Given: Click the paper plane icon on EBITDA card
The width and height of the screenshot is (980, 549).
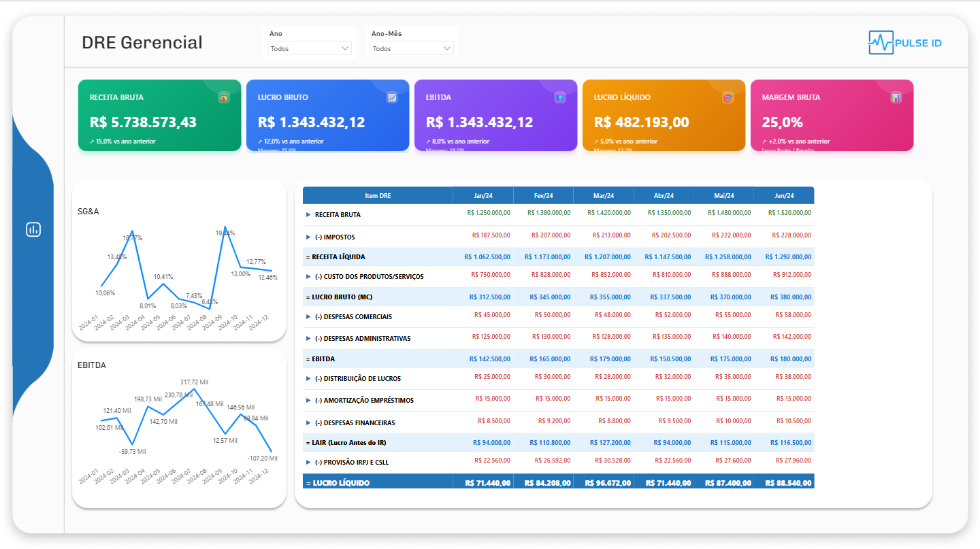Looking at the screenshot, I should click(x=560, y=97).
